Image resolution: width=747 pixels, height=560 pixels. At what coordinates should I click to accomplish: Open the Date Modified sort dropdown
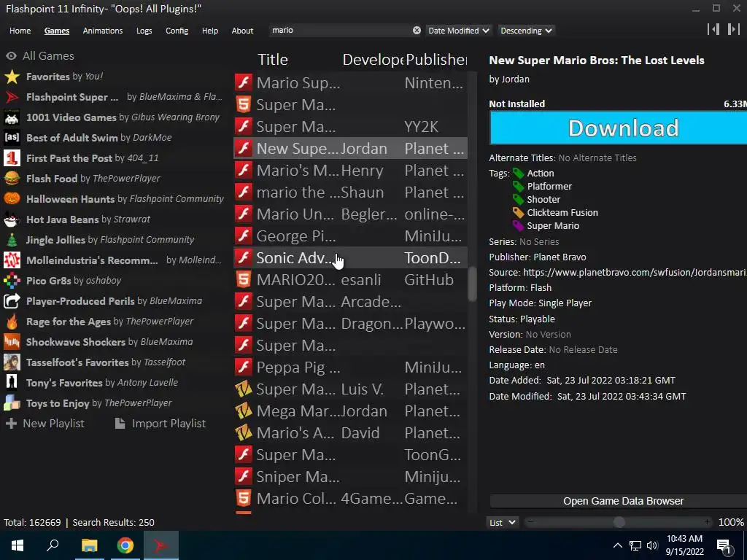click(458, 31)
